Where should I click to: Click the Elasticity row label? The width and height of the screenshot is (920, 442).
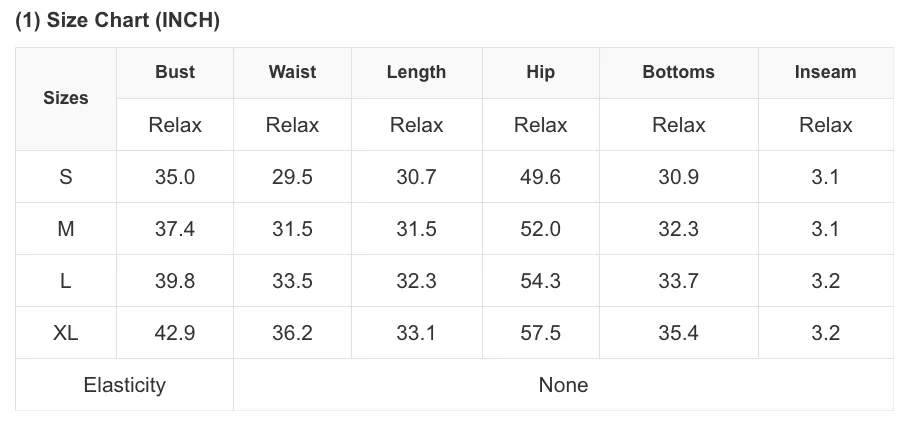[124, 385]
